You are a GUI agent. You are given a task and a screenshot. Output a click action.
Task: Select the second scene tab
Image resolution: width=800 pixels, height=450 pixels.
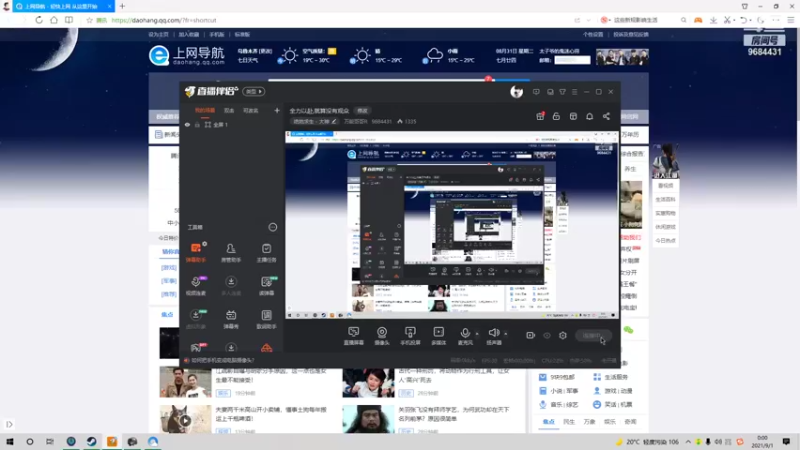(229, 111)
